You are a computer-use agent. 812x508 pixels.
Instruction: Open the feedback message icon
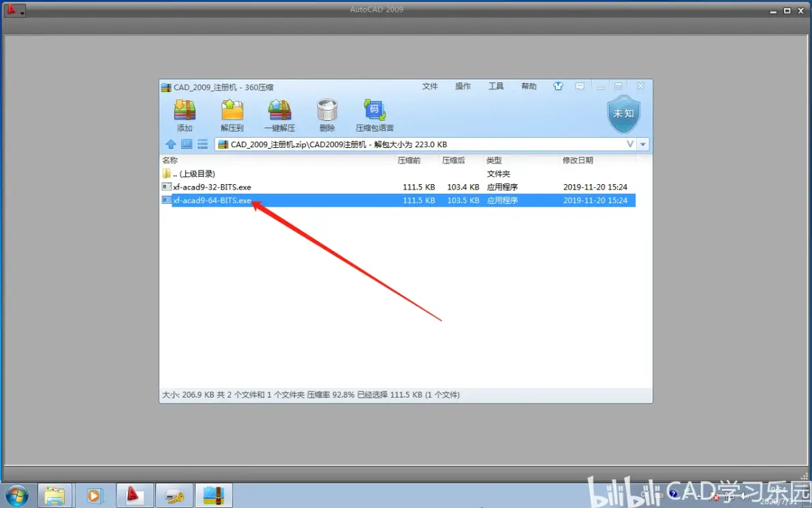click(580, 86)
